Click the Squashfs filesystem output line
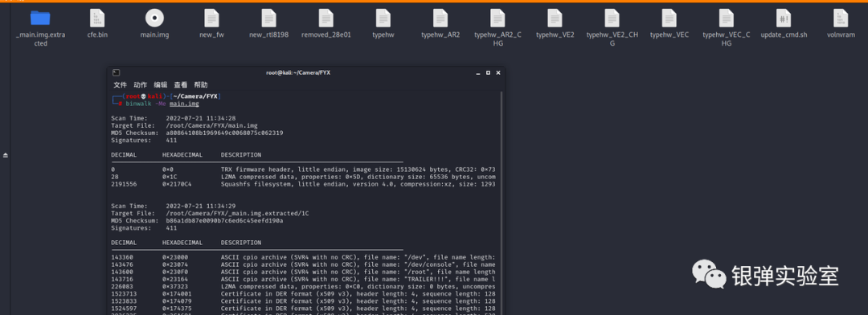The image size is (868, 315). click(x=303, y=184)
